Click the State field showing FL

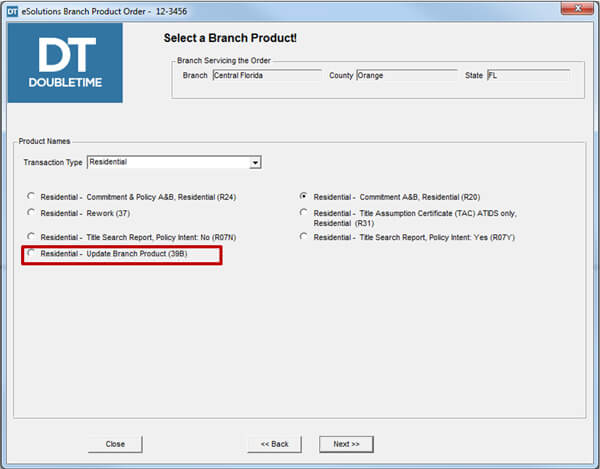point(528,75)
